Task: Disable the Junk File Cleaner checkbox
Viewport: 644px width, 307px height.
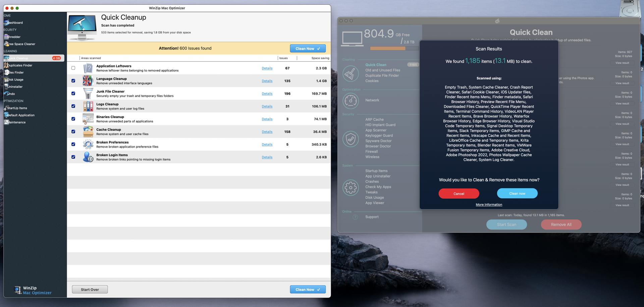Action: [73, 93]
